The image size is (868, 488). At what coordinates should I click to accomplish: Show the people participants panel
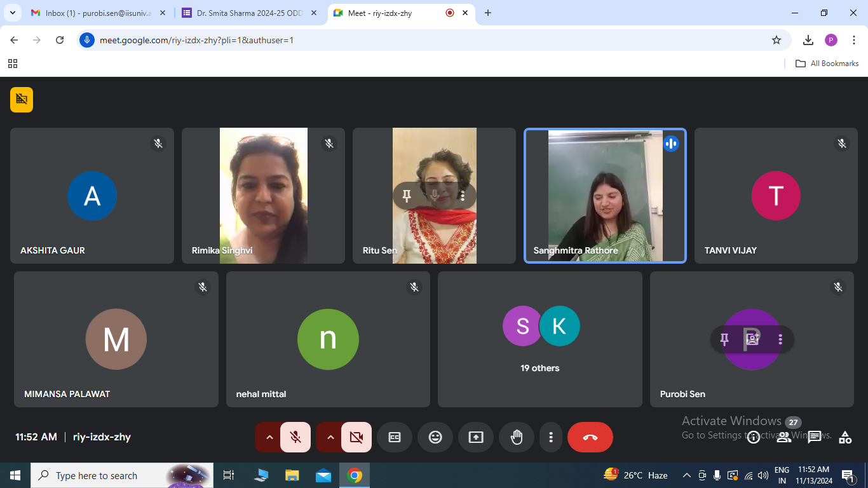pyautogui.click(x=784, y=437)
